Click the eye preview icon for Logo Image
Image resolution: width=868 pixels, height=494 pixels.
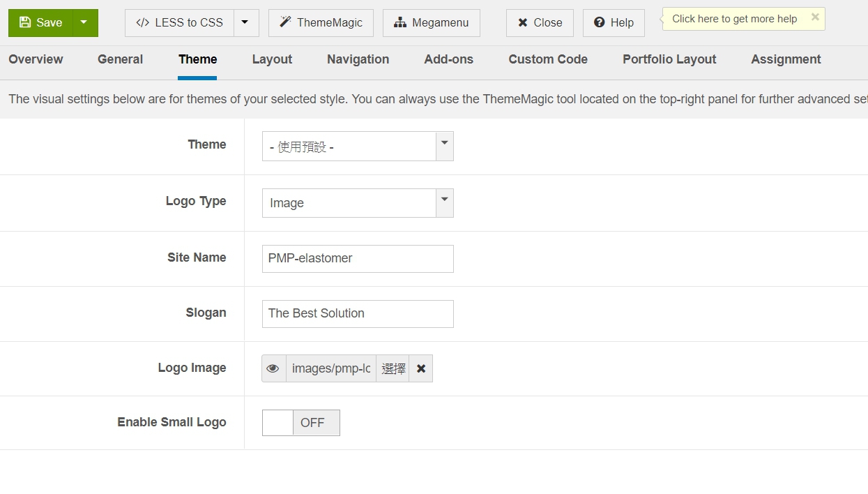pos(273,368)
